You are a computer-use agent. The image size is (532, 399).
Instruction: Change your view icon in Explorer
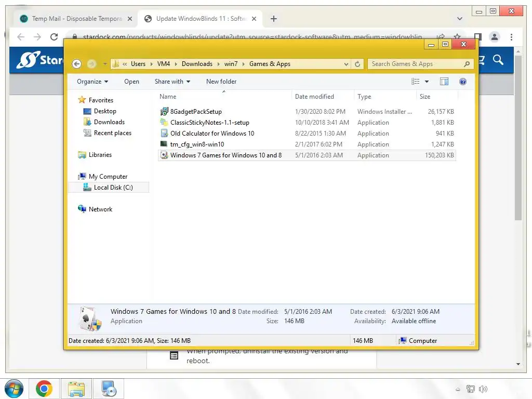415,82
